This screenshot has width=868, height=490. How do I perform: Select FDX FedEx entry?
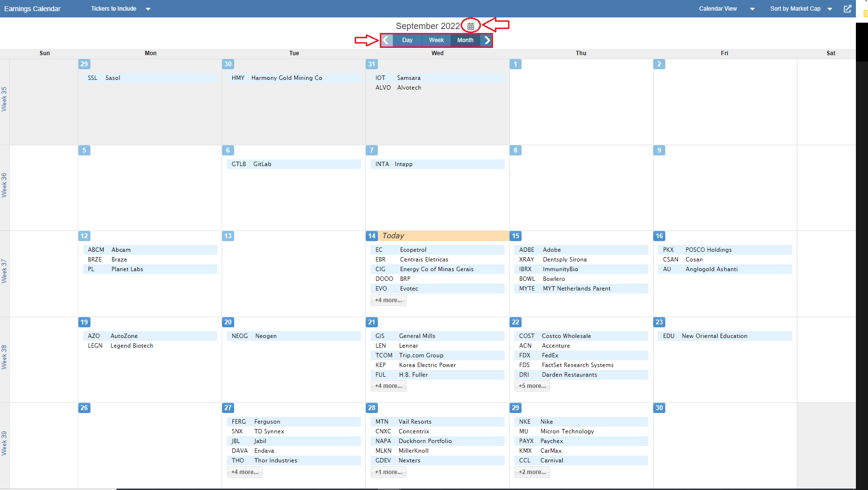pyautogui.click(x=581, y=355)
